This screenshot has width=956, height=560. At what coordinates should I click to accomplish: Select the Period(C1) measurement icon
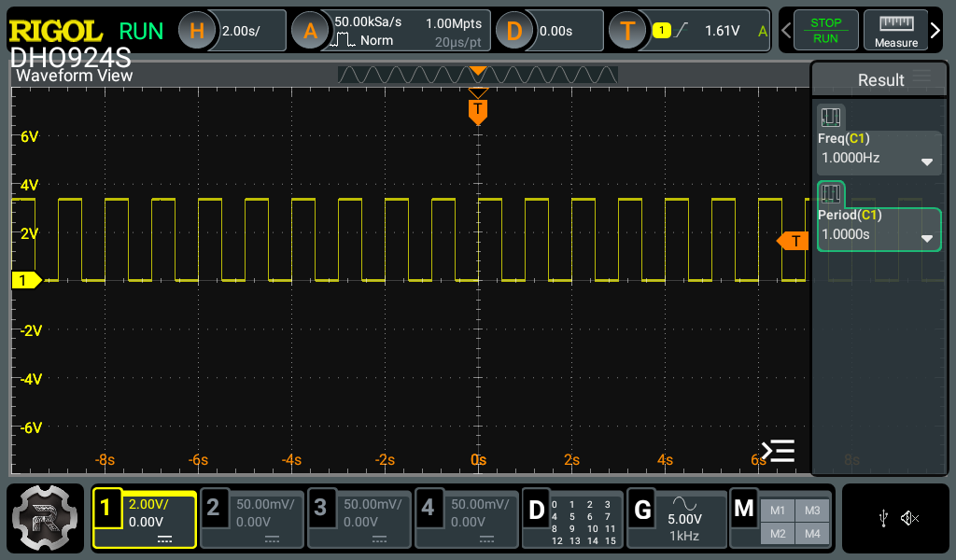click(830, 194)
